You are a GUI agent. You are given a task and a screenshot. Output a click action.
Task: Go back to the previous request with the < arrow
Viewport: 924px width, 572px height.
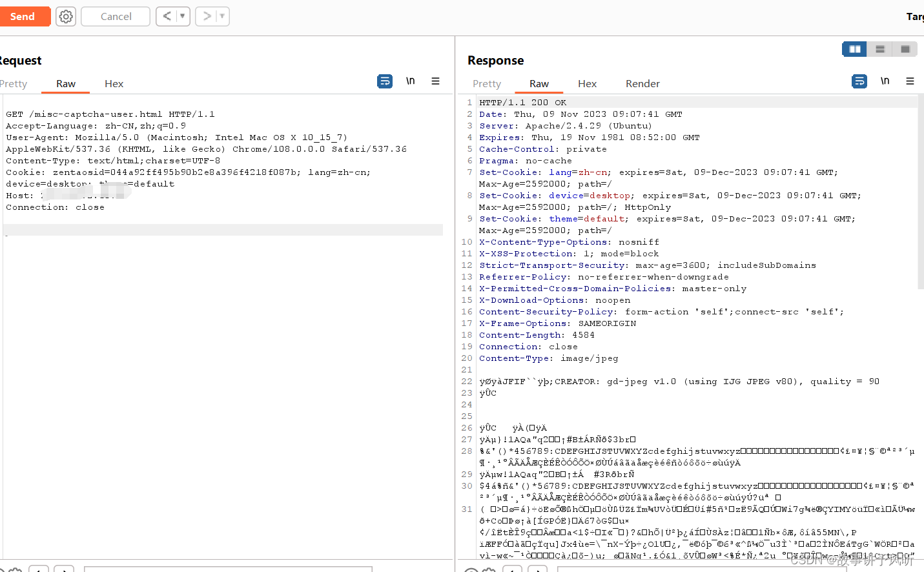tap(167, 16)
